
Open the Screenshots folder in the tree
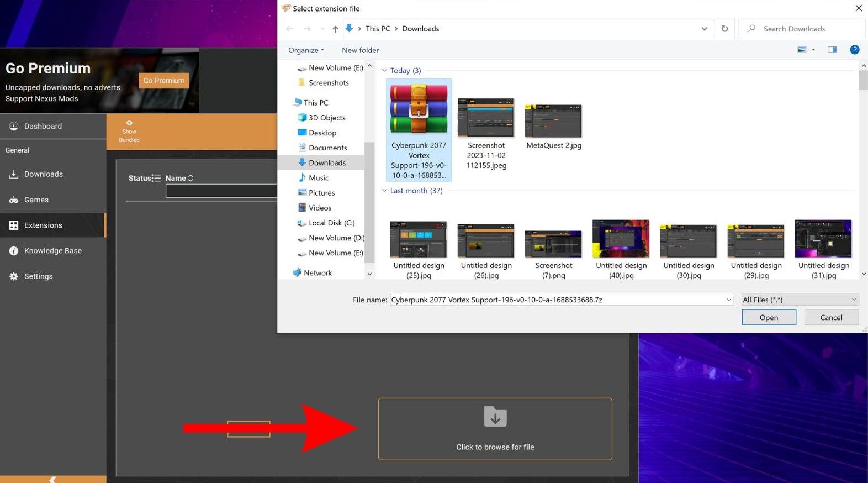323,83
